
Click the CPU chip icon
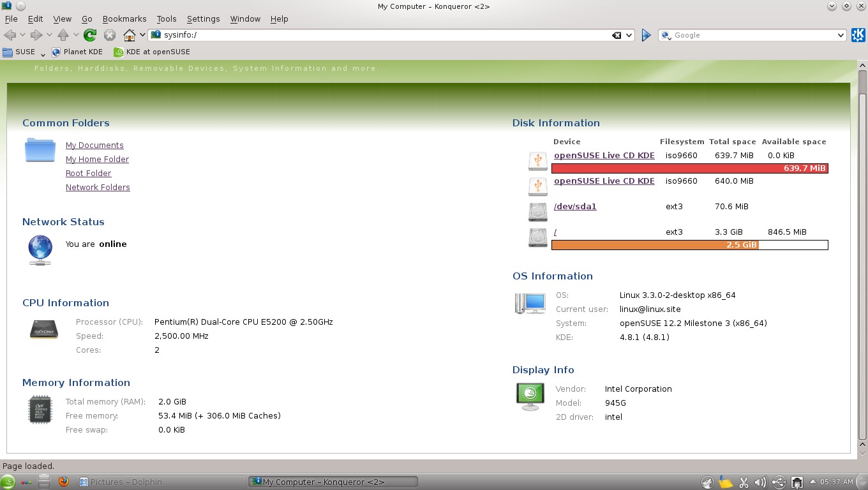[x=44, y=329]
